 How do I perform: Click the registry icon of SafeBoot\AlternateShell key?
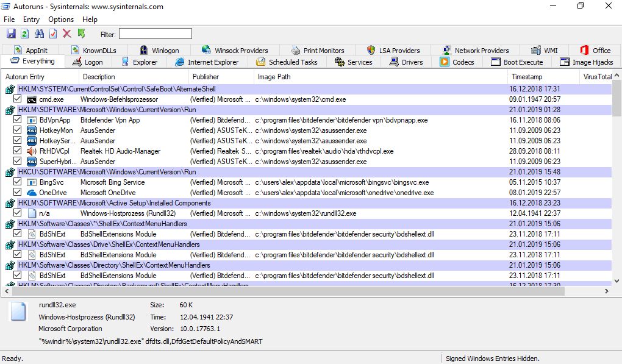pos(10,89)
